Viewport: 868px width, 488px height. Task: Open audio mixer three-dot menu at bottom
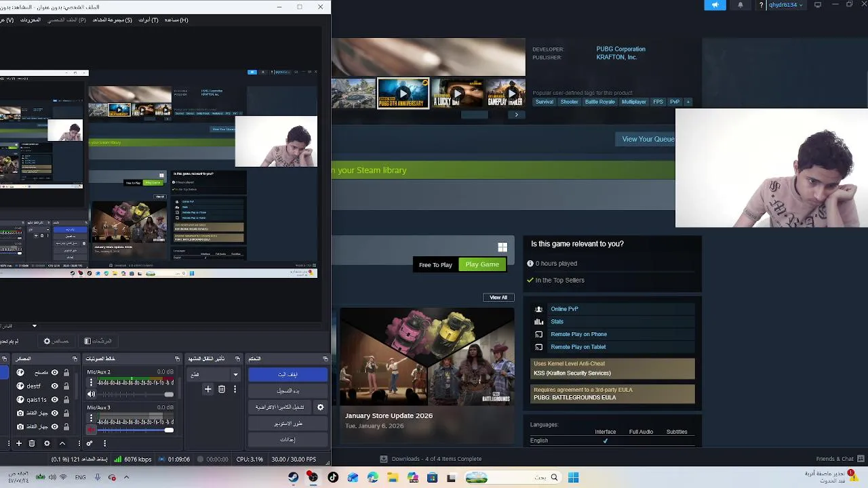click(104, 443)
